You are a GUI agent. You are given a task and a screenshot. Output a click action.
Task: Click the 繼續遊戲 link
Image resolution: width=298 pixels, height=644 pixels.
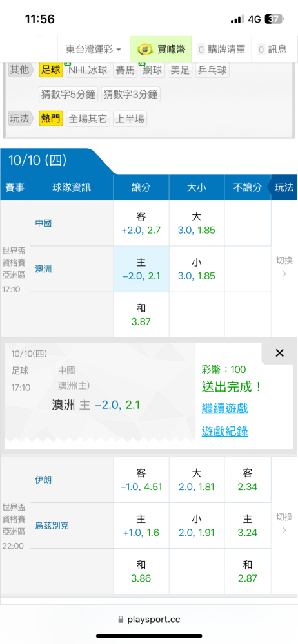tap(225, 408)
